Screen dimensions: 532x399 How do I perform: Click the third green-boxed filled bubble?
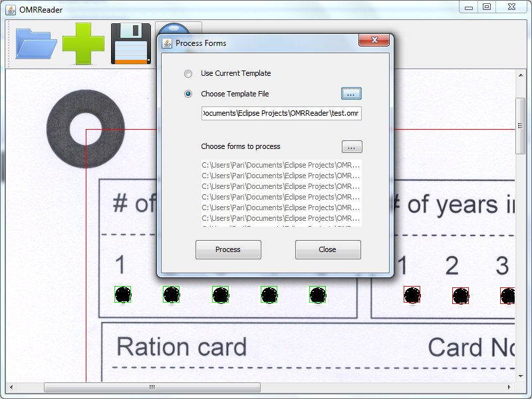click(221, 295)
